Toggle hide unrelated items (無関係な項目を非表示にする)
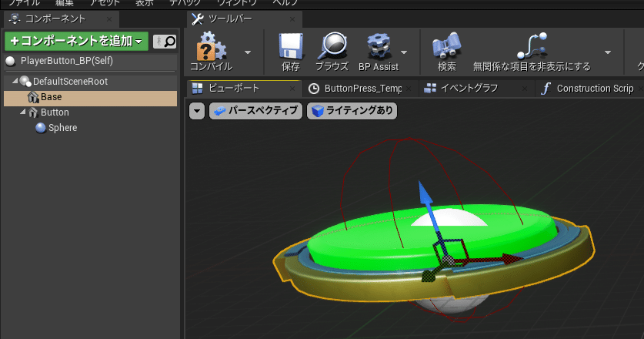644x339 pixels. point(532,52)
